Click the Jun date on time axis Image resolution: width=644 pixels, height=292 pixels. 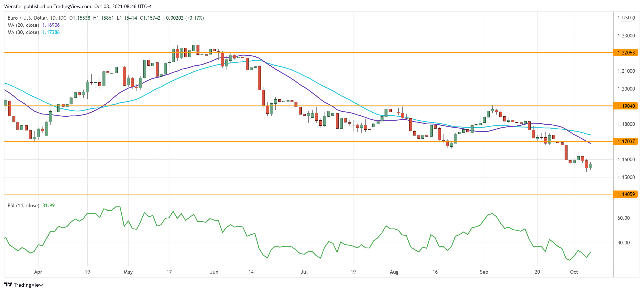(214, 272)
